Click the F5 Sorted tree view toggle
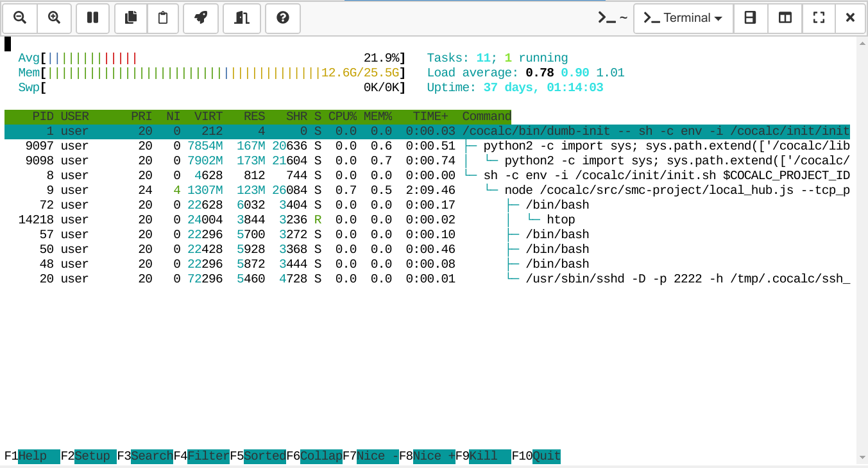Screen dimensions: 868x468 [x=264, y=456]
